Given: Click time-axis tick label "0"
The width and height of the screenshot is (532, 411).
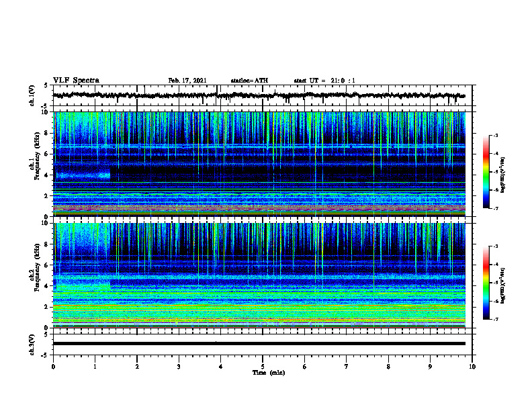Looking at the screenshot, I should point(53,367).
